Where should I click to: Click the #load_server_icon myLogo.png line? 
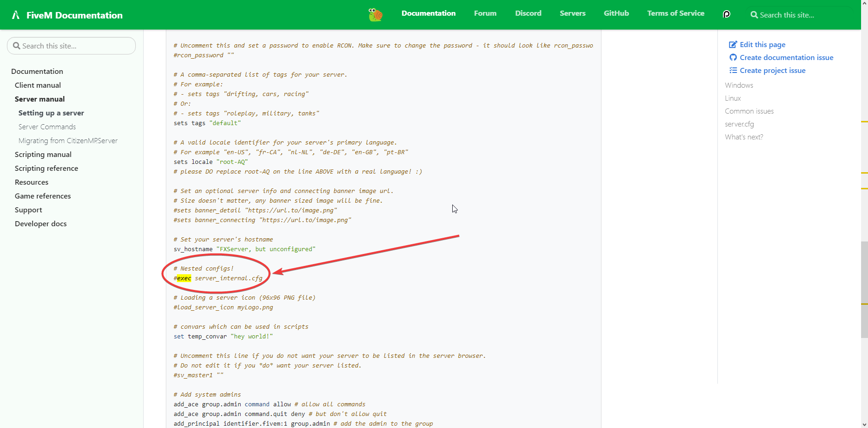coord(223,307)
